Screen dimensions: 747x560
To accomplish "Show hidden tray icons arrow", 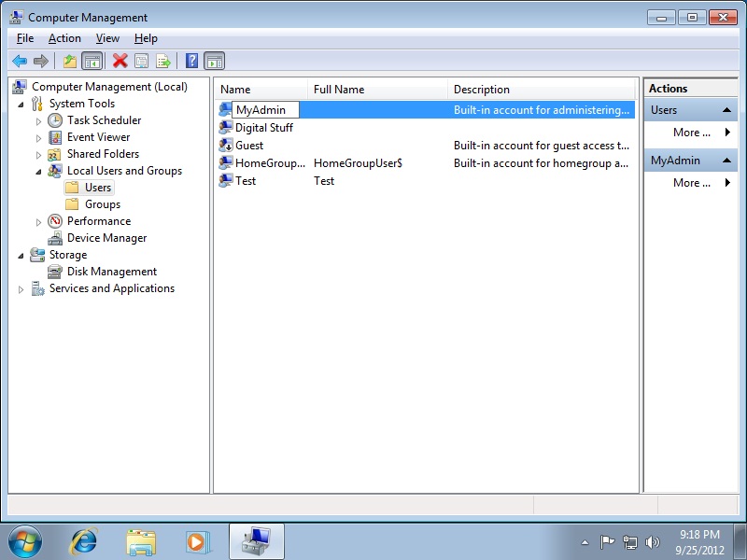I will pos(585,542).
